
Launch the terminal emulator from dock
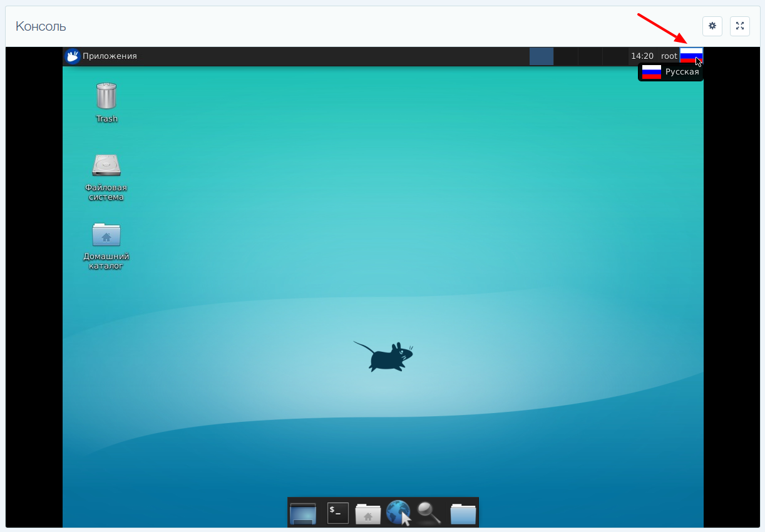(x=338, y=513)
